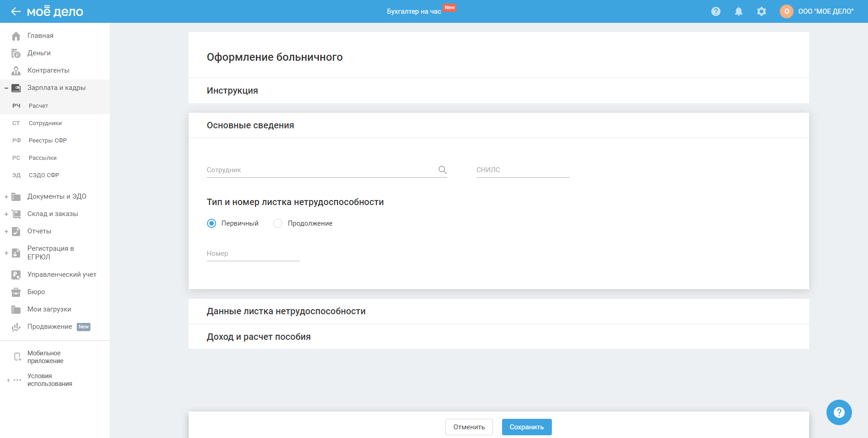Click the Мои загрузки folder icon
This screenshot has height=438, width=868.
click(16, 310)
